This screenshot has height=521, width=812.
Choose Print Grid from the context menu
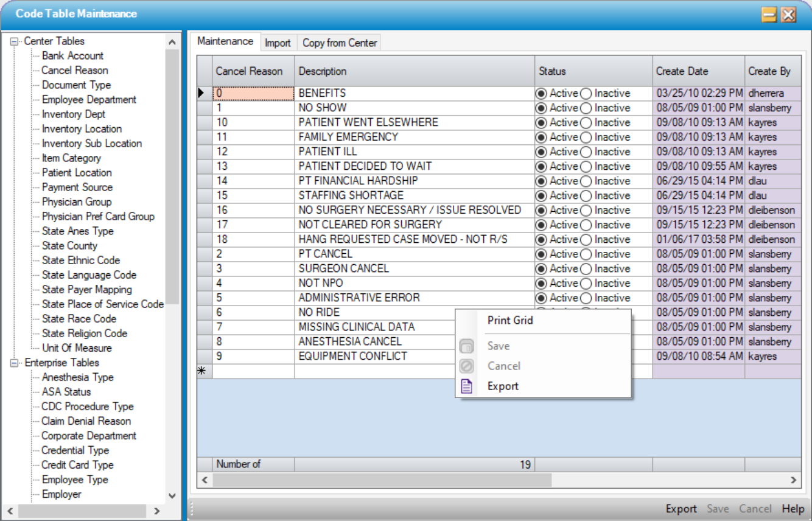[x=509, y=321]
